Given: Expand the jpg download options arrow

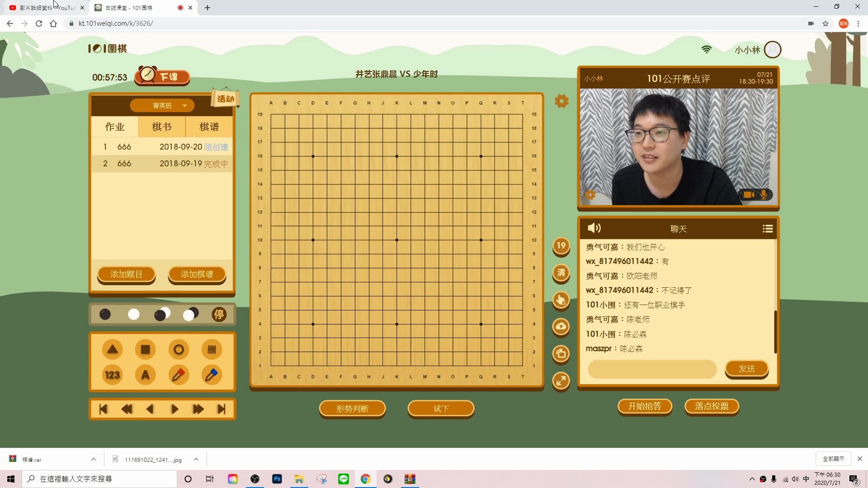Looking at the screenshot, I should (196, 459).
